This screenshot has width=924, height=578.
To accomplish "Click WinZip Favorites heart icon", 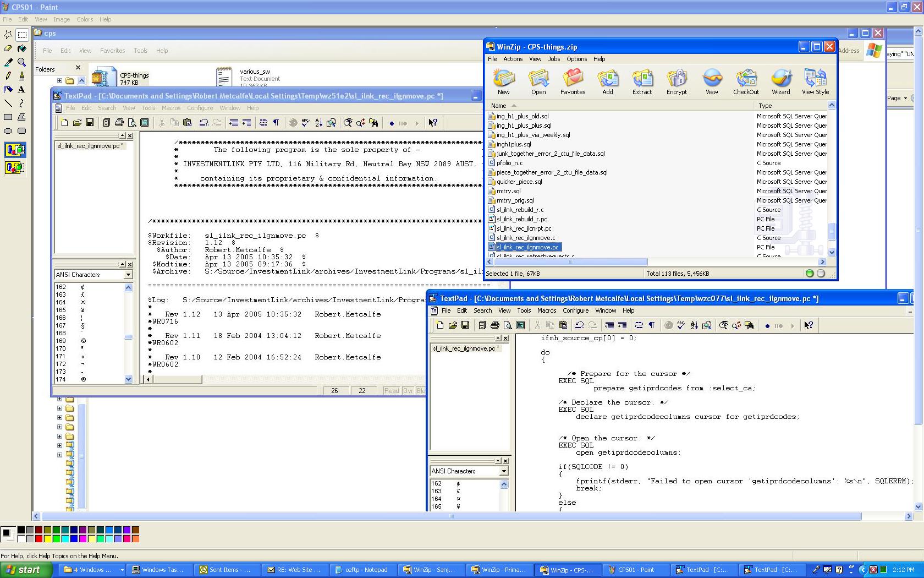I will 573,82.
